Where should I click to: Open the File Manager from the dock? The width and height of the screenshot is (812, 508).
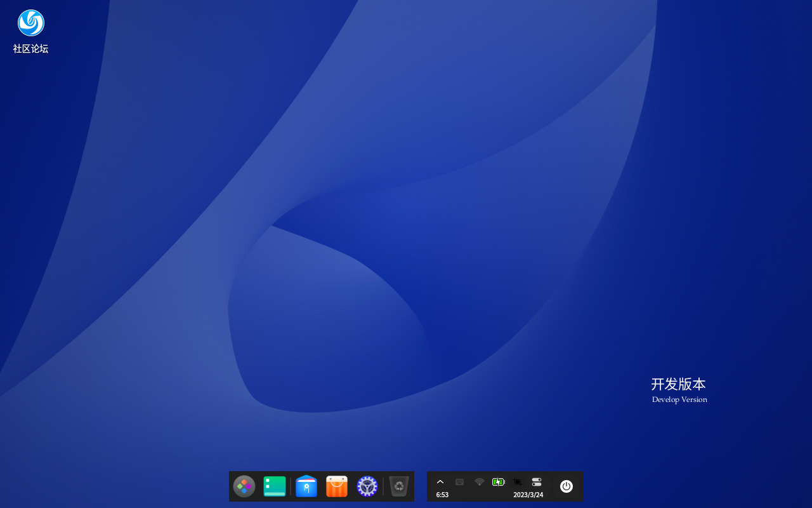(x=306, y=486)
